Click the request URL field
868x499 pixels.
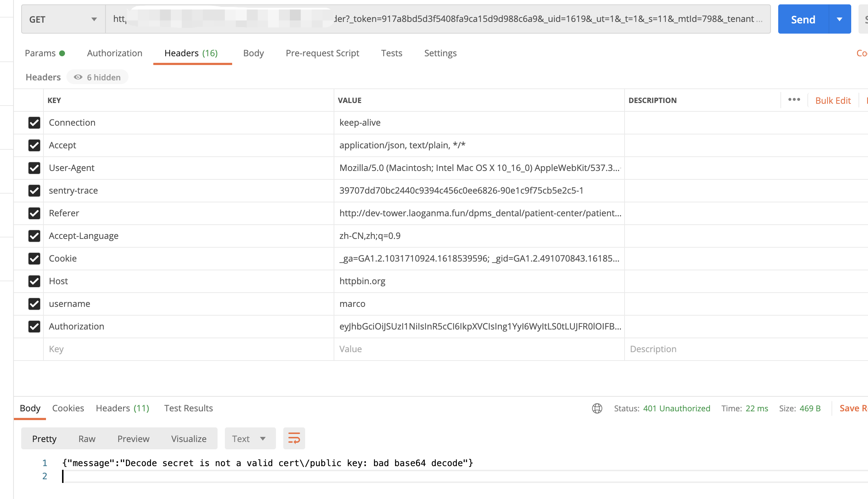pyautogui.click(x=438, y=19)
